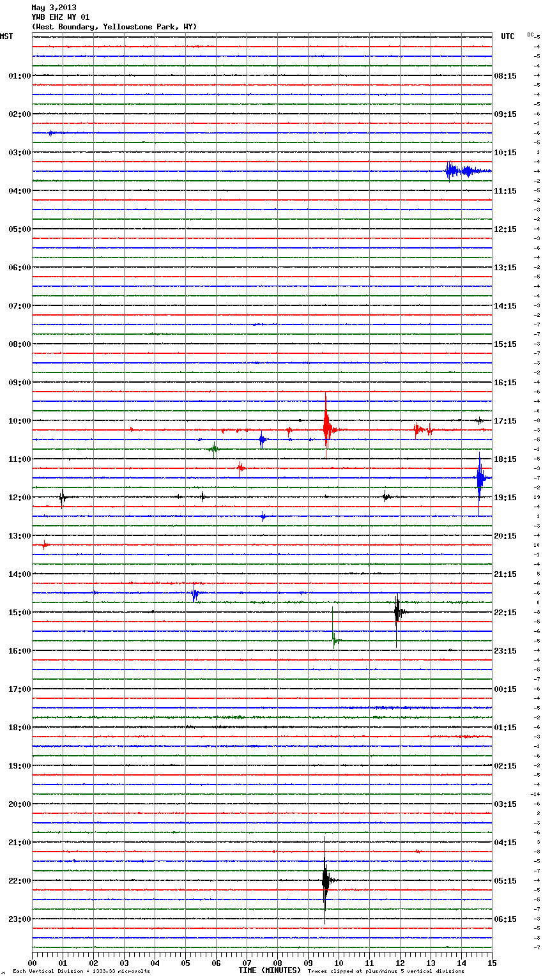Click minute 10 on the bottom time axis
The height and width of the screenshot is (980, 543).
[339, 963]
